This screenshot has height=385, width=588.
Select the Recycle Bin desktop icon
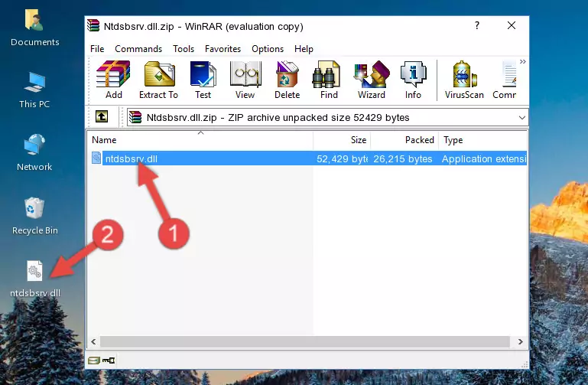34,216
